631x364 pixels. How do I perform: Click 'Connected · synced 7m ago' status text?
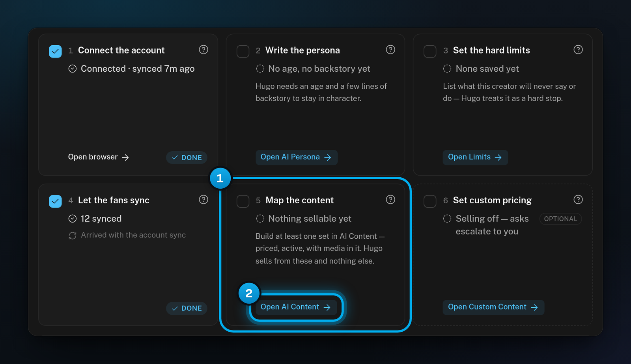(x=138, y=69)
